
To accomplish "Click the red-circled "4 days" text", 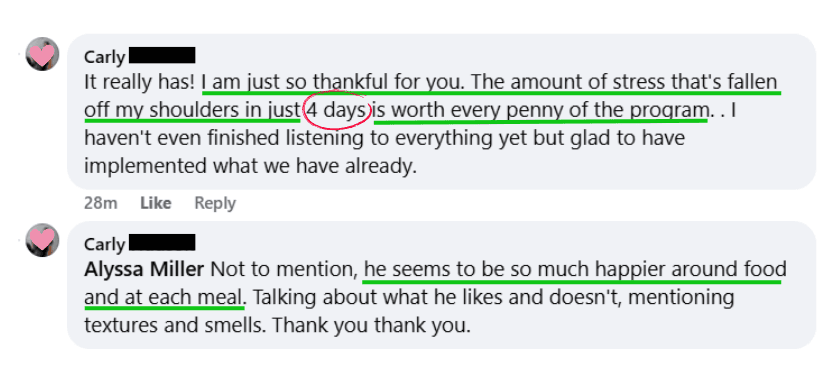I will coord(338,110).
